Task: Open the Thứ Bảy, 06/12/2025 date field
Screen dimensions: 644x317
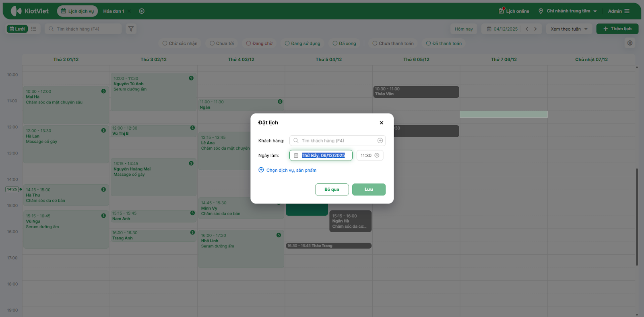Action: click(x=321, y=155)
